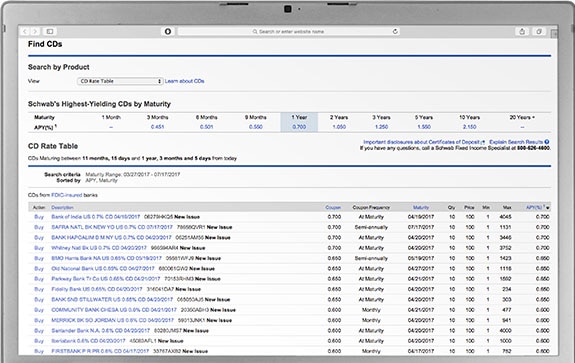Image resolution: width=575 pixels, height=363 pixels.
Task: Select the 3 Months APY 0.451
Action: [157, 127]
